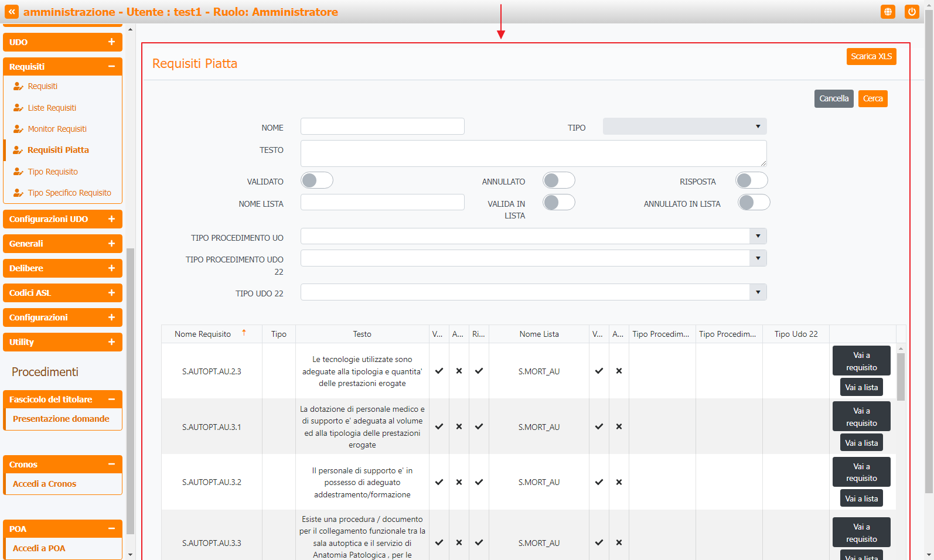The height and width of the screenshot is (560, 934).
Task: Click the user icon beside Liste Requisiti
Action: [x=18, y=108]
